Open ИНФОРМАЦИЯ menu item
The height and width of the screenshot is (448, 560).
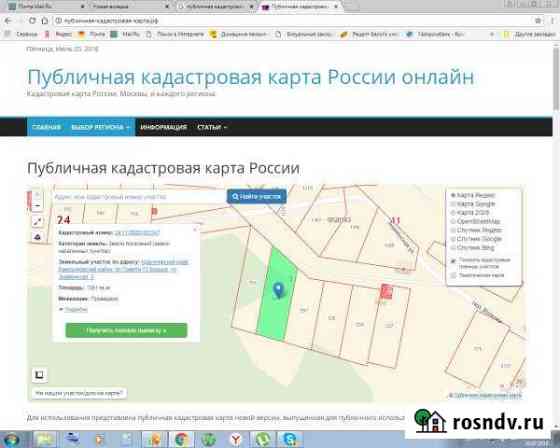coord(164,127)
